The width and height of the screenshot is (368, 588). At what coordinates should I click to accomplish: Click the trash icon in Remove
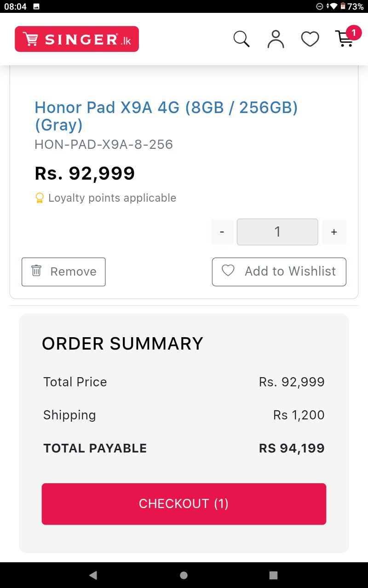(36, 271)
